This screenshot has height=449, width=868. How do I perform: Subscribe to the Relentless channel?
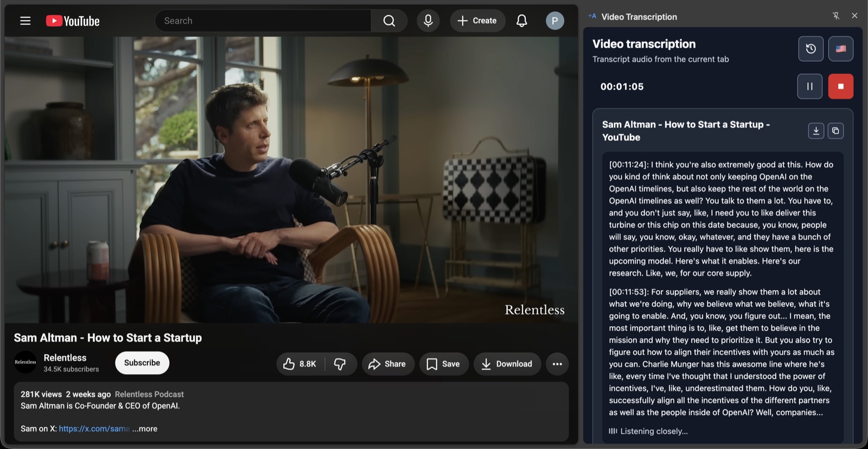142,363
